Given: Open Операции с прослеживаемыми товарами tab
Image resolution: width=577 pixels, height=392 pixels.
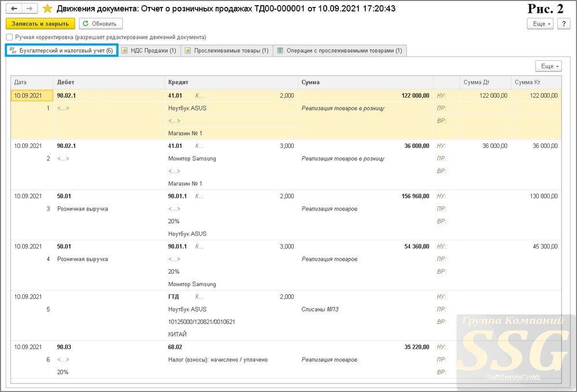Looking at the screenshot, I should (x=339, y=50).
